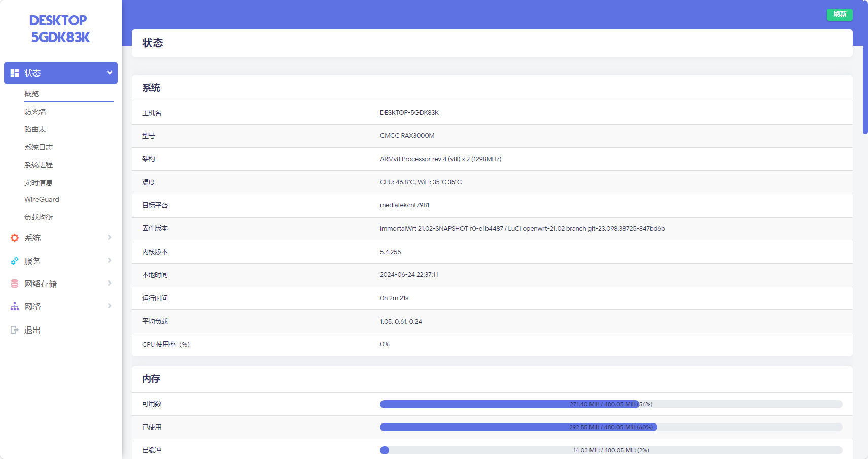The height and width of the screenshot is (459, 868).
Task: Click the grid icon beside 状态
Action: 15,73
